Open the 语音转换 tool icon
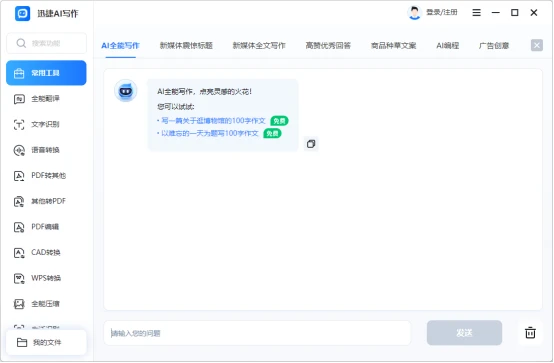The image size is (554, 363). 19,150
